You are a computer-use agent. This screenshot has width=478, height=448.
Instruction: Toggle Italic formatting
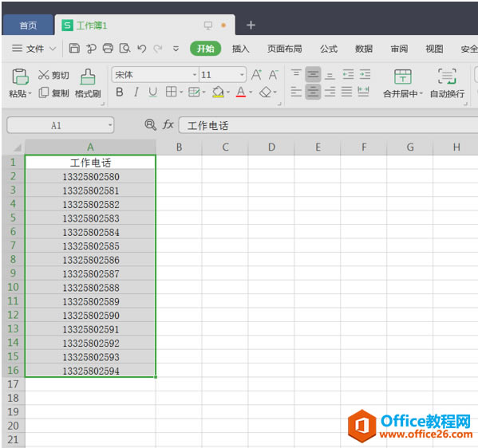[136, 92]
